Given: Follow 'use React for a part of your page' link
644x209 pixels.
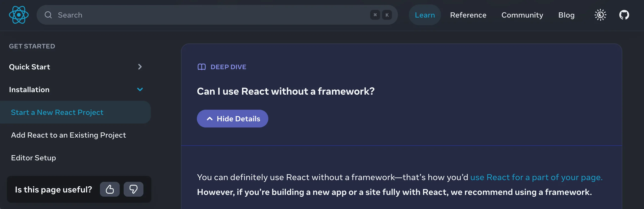Looking at the screenshot, I should [x=536, y=177].
